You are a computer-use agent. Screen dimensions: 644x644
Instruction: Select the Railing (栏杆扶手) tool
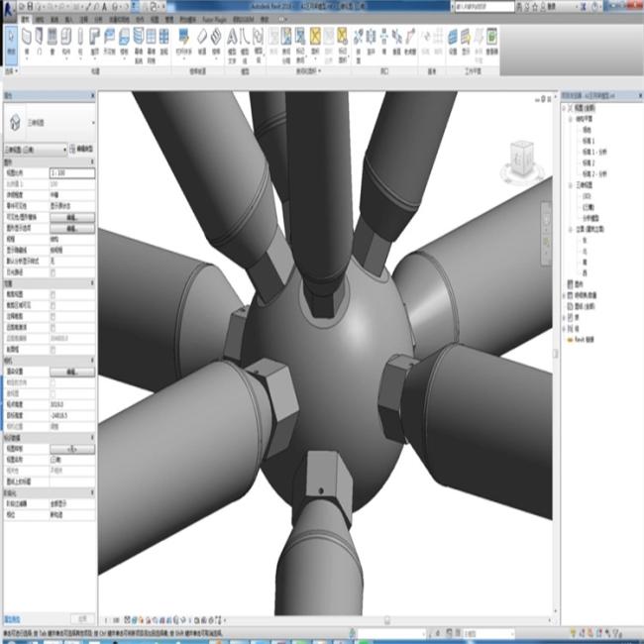(184, 42)
